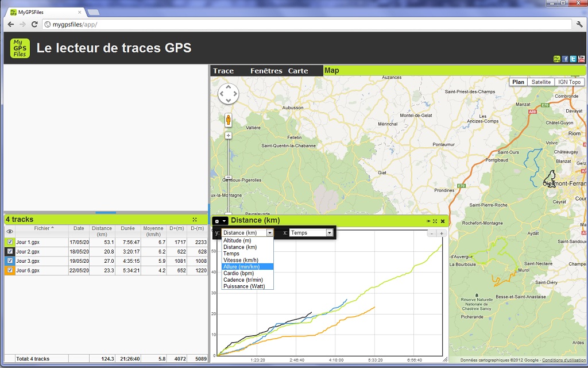Select Altitude (m) in the y dropdown list

(247, 241)
